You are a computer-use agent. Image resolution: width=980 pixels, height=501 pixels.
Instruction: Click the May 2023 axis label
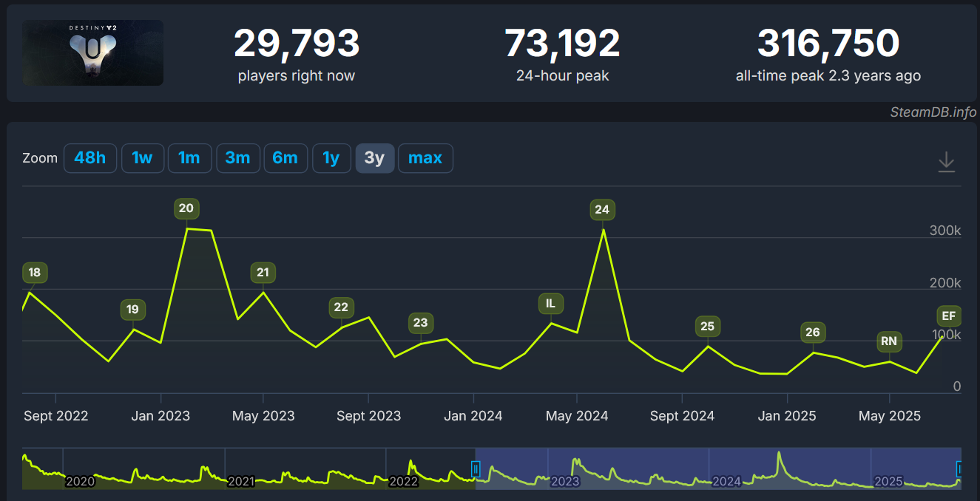[x=263, y=416]
